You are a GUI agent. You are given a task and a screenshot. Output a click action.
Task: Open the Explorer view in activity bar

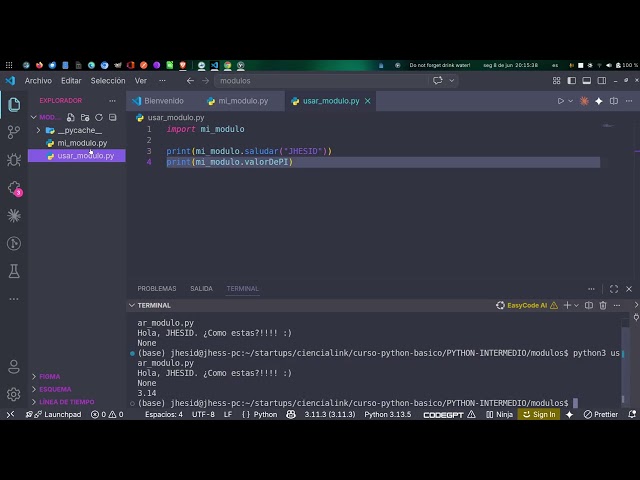(x=14, y=104)
